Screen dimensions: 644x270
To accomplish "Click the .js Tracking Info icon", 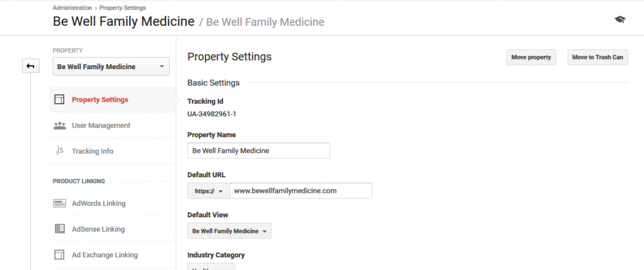I will [59, 151].
